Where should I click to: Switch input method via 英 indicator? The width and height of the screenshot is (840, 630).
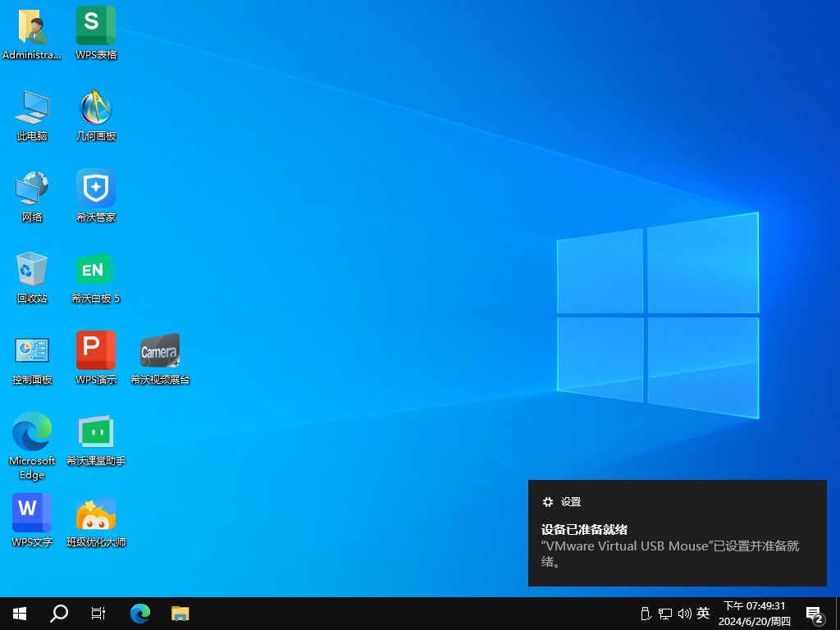(703, 613)
